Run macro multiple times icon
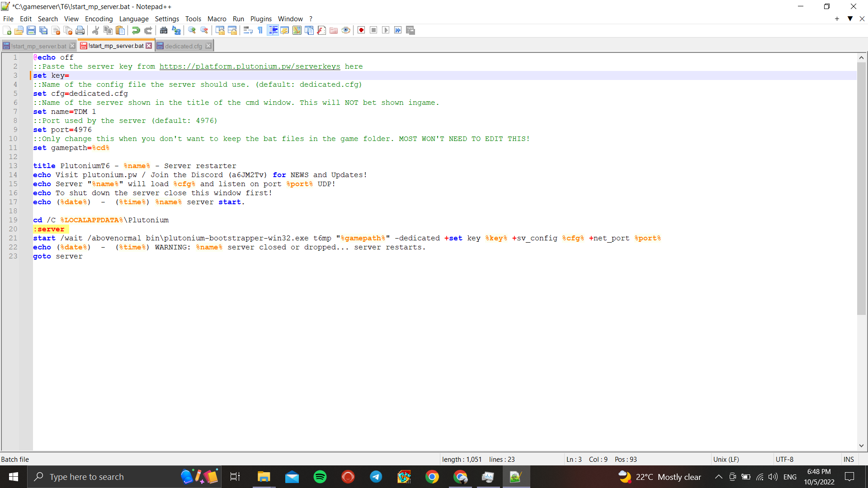Viewport: 868px width, 488px height. 398,30
